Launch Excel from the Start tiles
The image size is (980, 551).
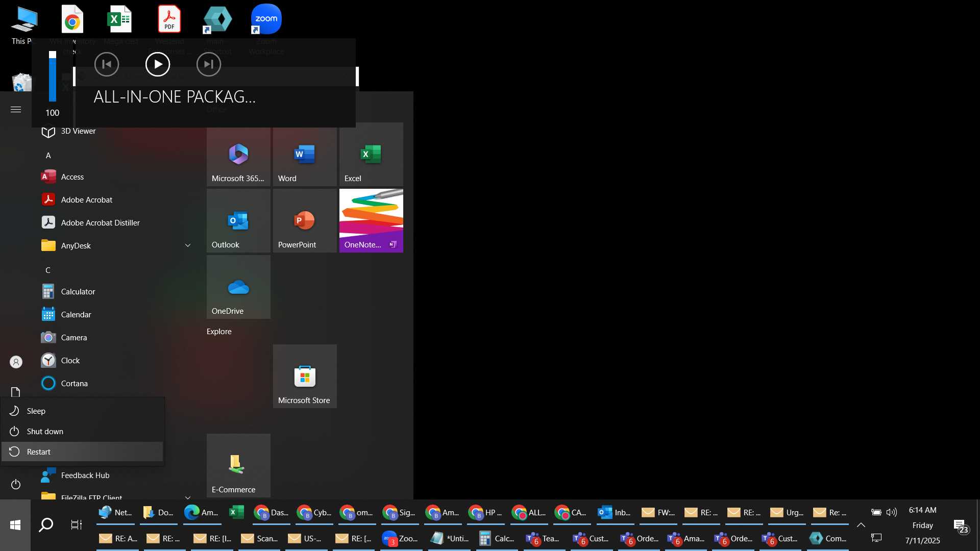click(371, 154)
